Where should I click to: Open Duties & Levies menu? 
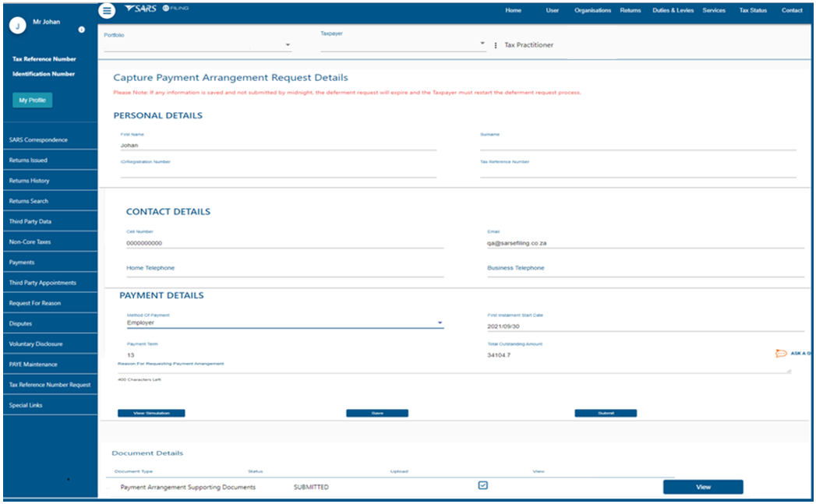pyautogui.click(x=671, y=11)
